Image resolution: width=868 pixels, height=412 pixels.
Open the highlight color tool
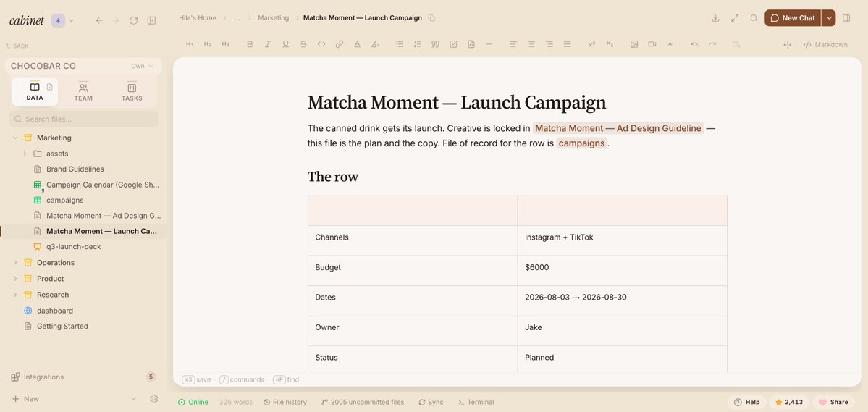pos(375,44)
